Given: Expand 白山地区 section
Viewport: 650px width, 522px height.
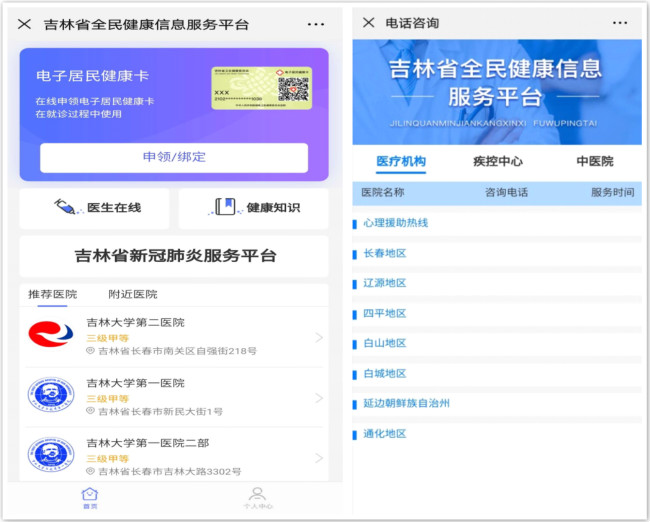Looking at the screenshot, I should [497, 344].
